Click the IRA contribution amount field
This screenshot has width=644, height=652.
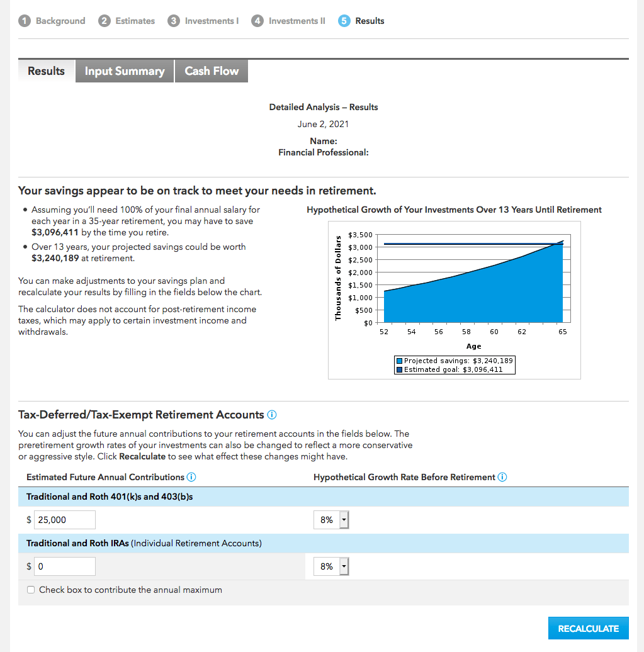click(x=64, y=566)
